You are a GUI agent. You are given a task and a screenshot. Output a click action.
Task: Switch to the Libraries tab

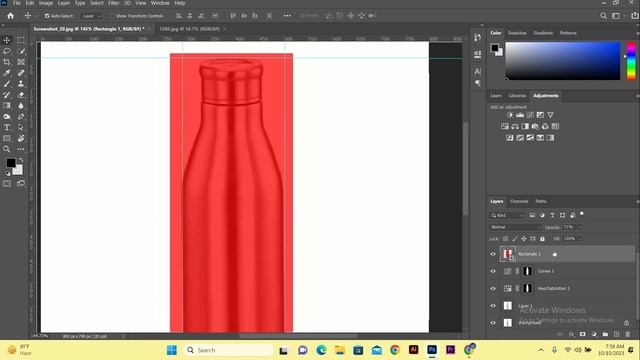[x=517, y=96]
